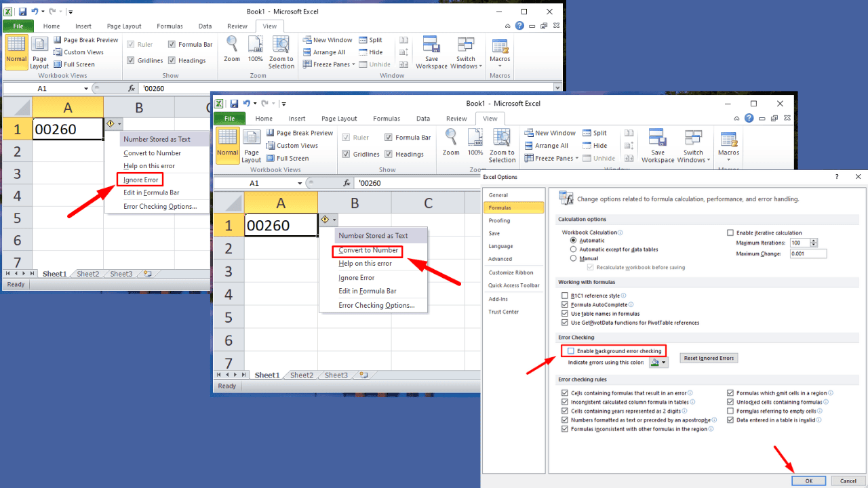The width and height of the screenshot is (868, 488).
Task: Open error warning dropdown beside A1 in front window
Action: pos(334,220)
